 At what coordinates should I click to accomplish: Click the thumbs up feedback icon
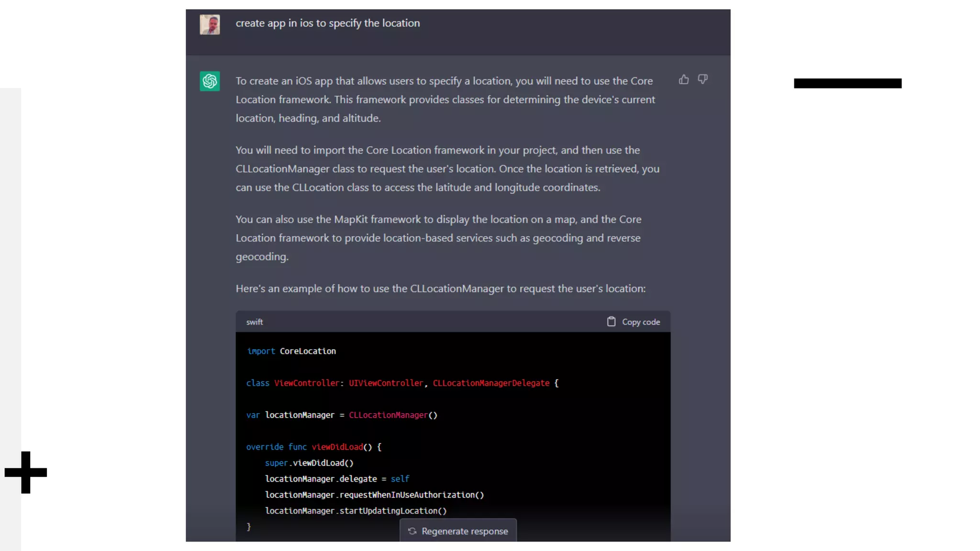[x=684, y=79]
